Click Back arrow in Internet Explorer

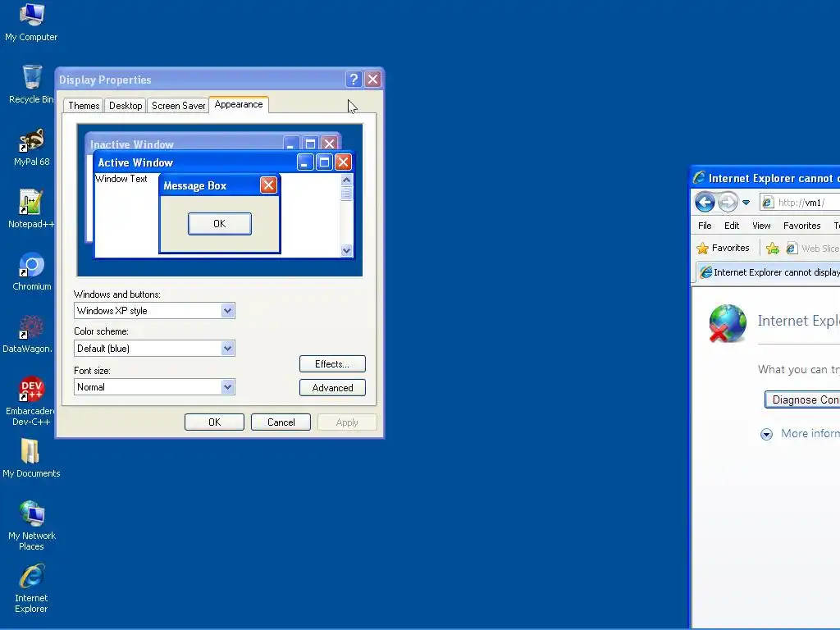[705, 203]
